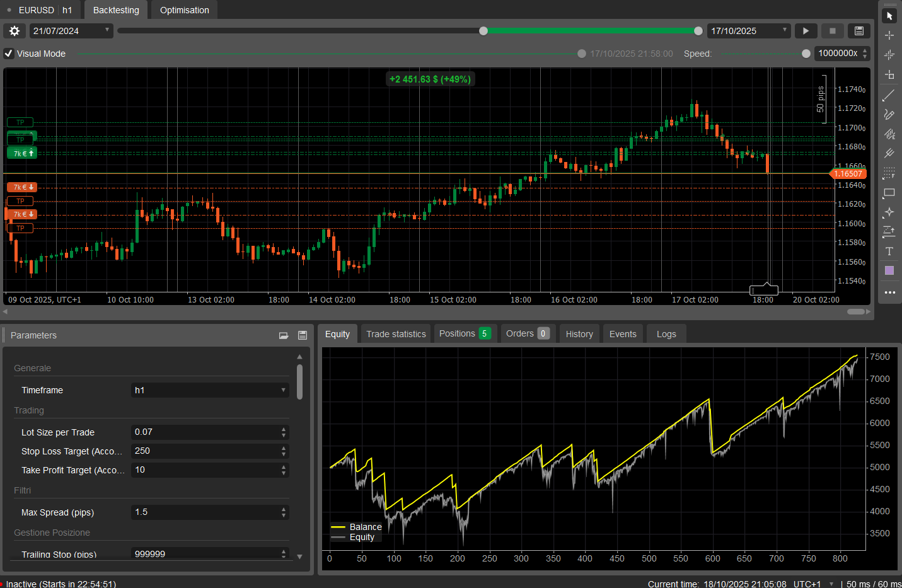
Task: Select the Fibonacci retracement tool
Action: click(x=889, y=173)
